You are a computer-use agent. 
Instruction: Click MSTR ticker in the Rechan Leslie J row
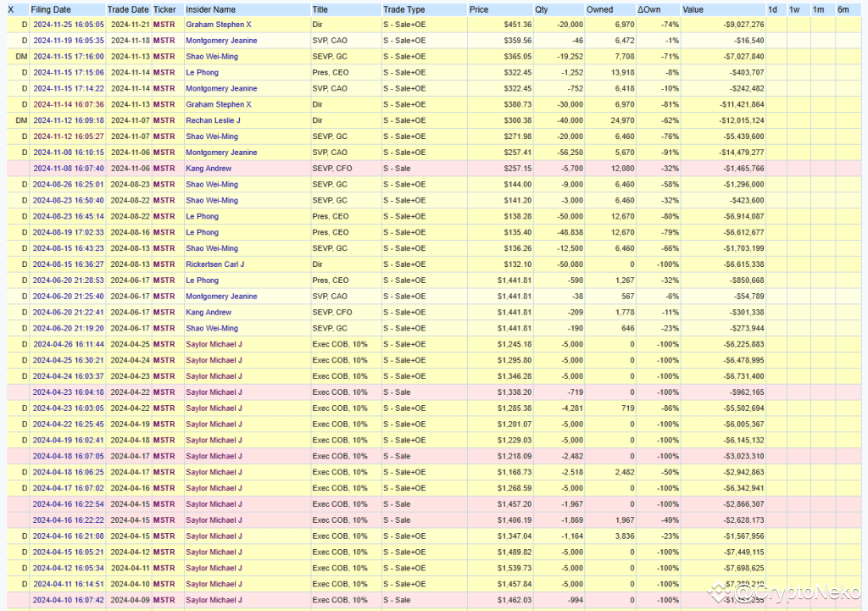pos(164,120)
